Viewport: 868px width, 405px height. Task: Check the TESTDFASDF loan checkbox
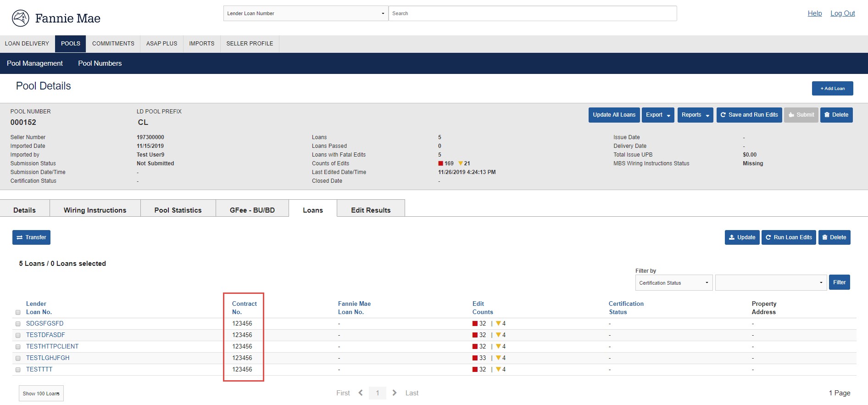[x=18, y=335]
